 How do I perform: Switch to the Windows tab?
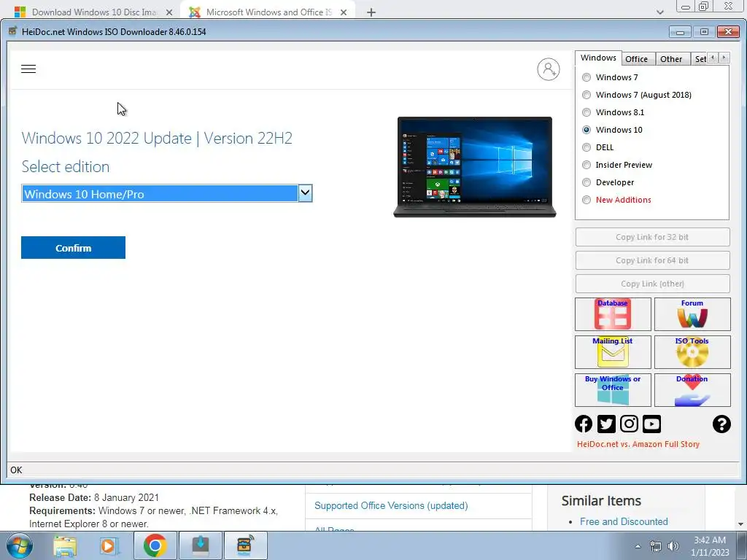click(598, 58)
